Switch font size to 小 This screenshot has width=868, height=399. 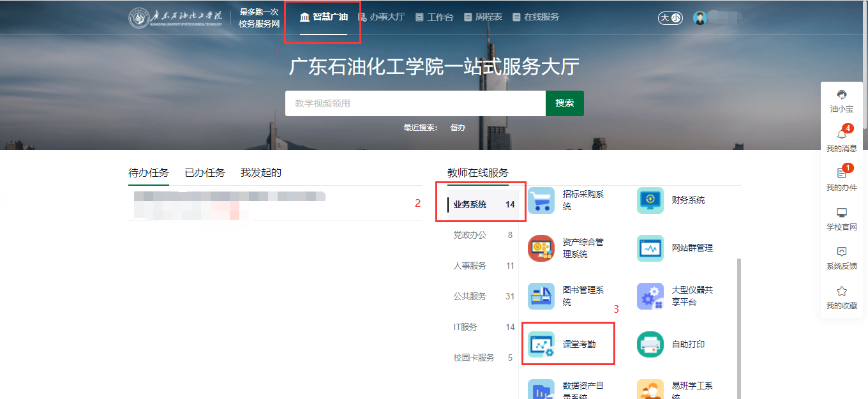[x=676, y=18]
